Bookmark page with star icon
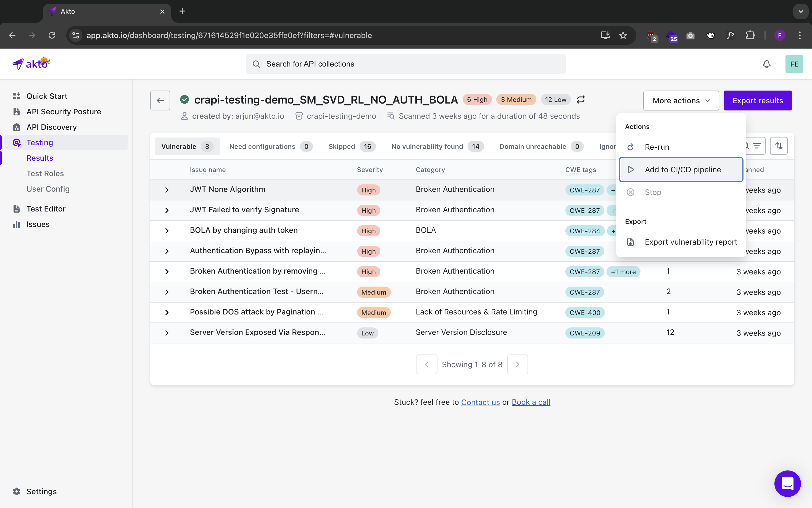This screenshot has width=812, height=508. coord(623,35)
